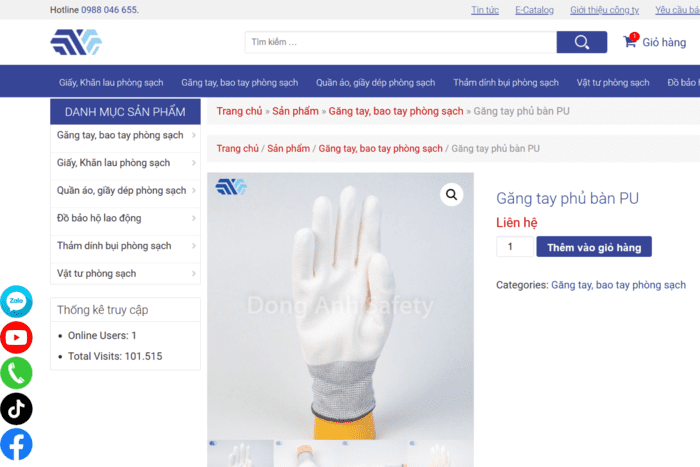Open Giới thiệu công ty link
700x467 pixels.
click(604, 10)
